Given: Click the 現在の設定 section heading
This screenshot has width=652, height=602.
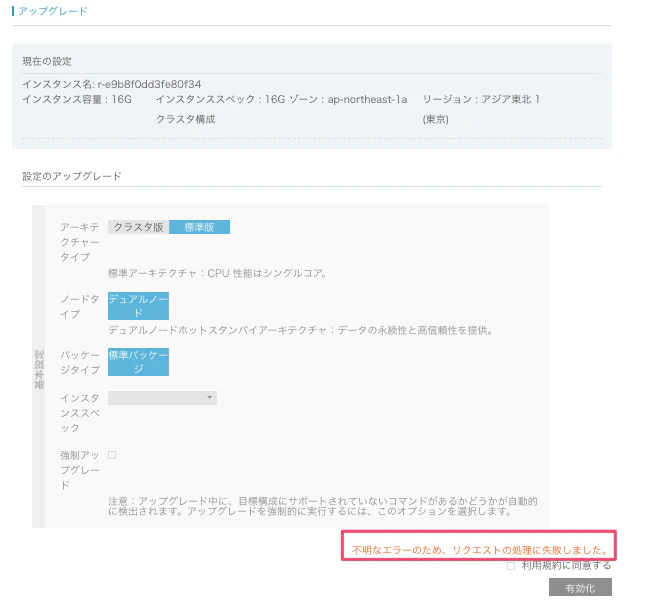Looking at the screenshot, I should pos(47,62).
